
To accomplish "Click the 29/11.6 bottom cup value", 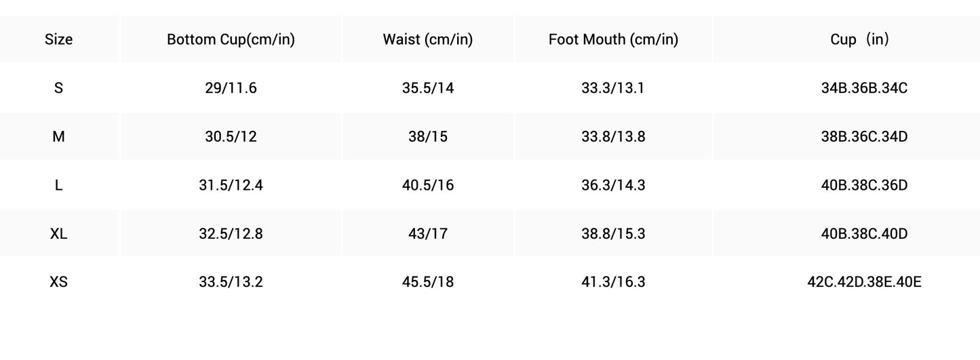I will click(x=231, y=88).
